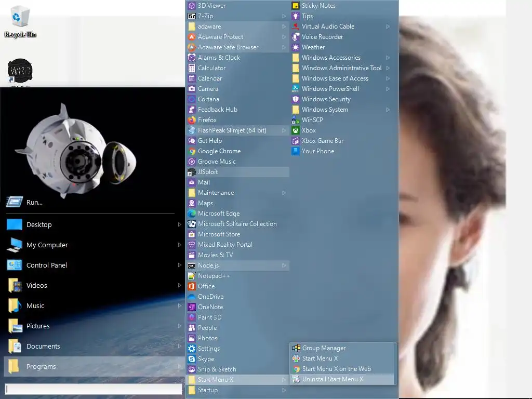Open Mixed Reality Portal
The image size is (532, 399).
click(237, 245)
